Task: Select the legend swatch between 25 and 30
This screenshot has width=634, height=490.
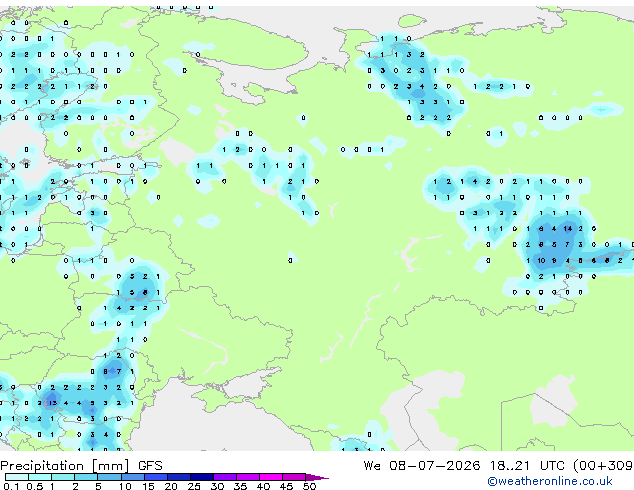Action: (202, 477)
